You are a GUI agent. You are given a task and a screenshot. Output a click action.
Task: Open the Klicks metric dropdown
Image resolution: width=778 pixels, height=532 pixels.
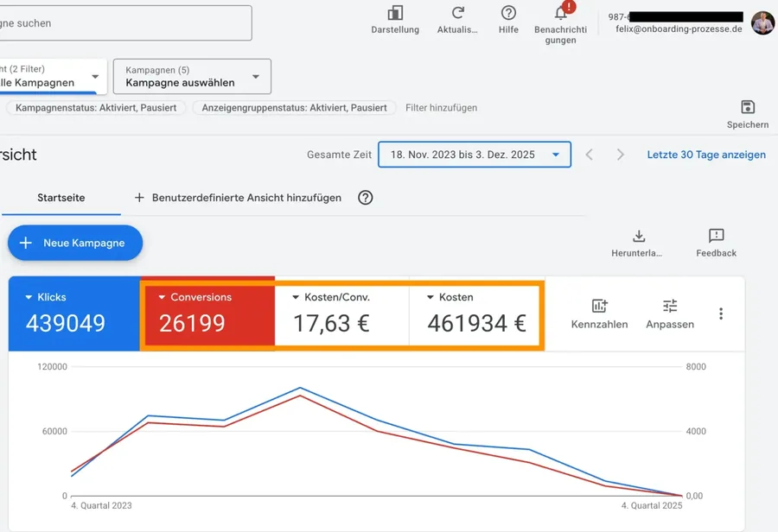tap(29, 297)
